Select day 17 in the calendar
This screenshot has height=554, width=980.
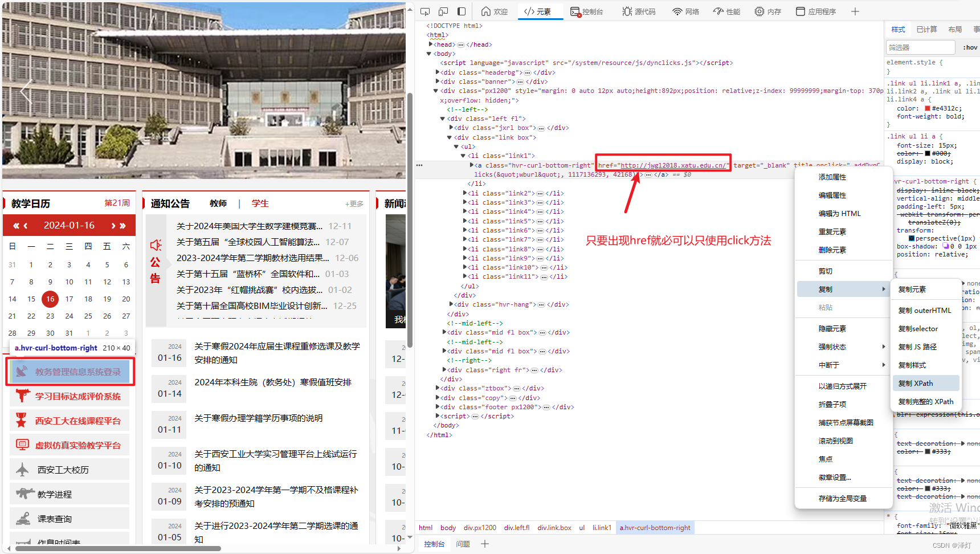coord(69,299)
